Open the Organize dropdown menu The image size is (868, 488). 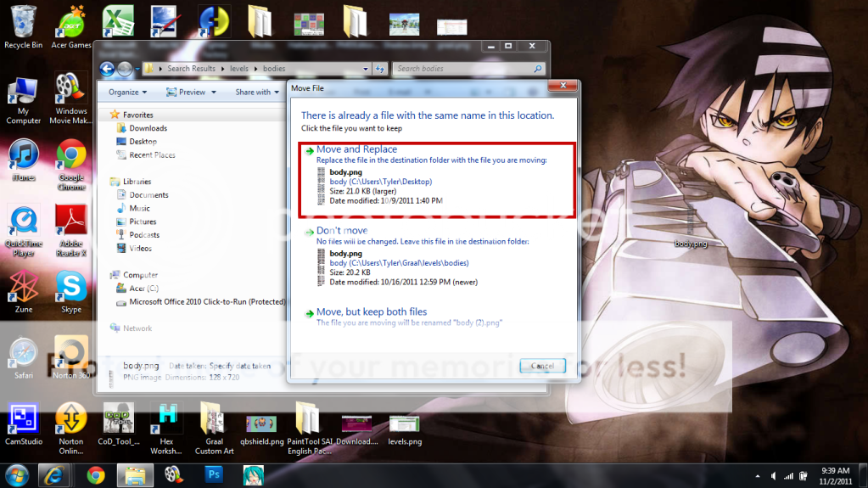point(127,92)
